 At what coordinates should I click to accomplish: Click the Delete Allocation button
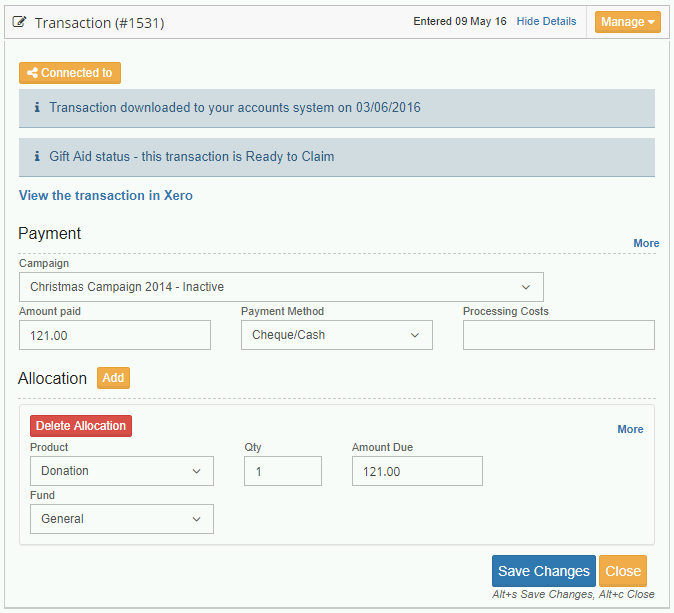coord(81,426)
